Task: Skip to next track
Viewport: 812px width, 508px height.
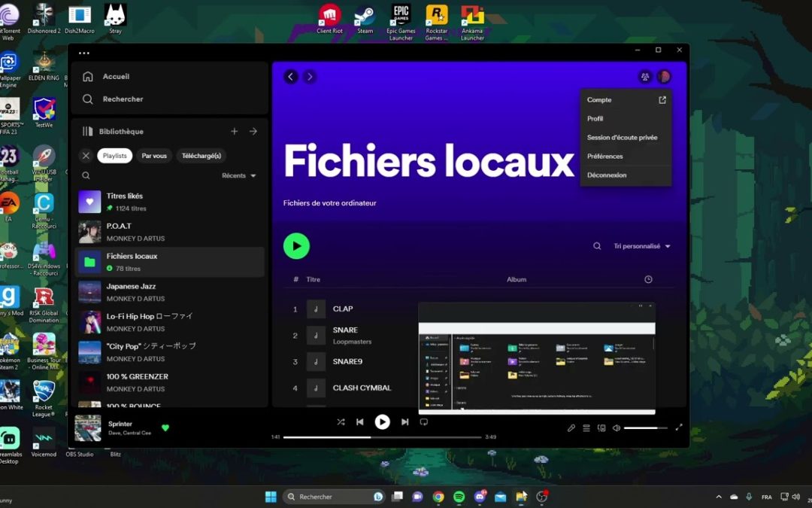Action: click(x=405, y=422)
